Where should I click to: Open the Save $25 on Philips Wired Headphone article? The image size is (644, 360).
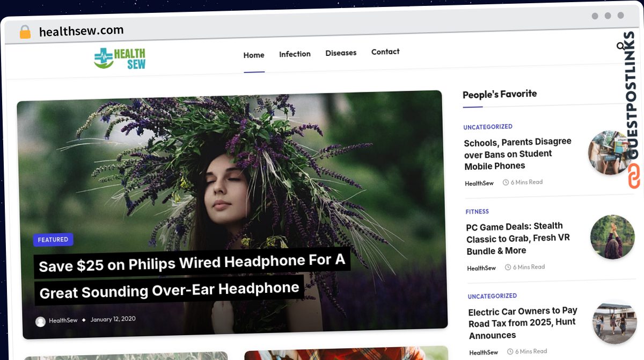click(193, 277)
